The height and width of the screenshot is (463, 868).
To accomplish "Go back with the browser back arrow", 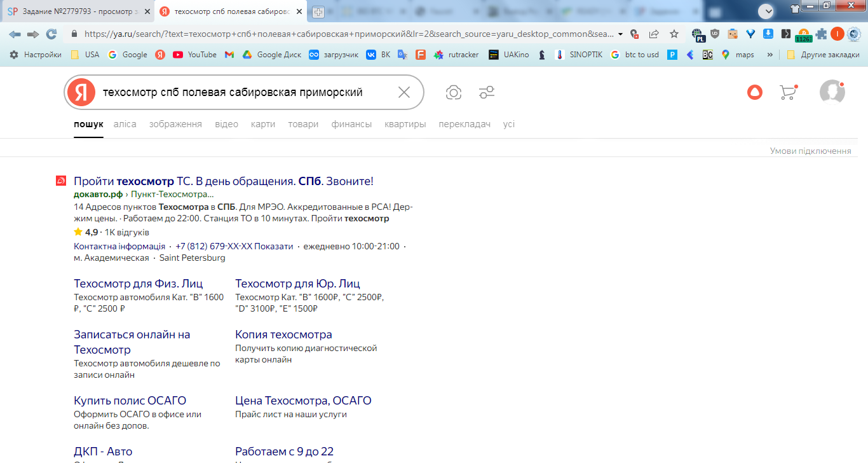I will 15,34.
